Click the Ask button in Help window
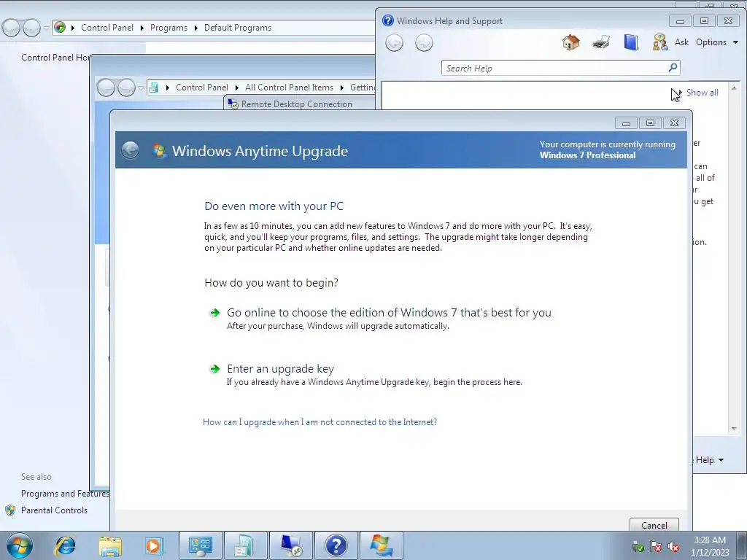This screenshot has width=747, height=560. tap(681, 42)
